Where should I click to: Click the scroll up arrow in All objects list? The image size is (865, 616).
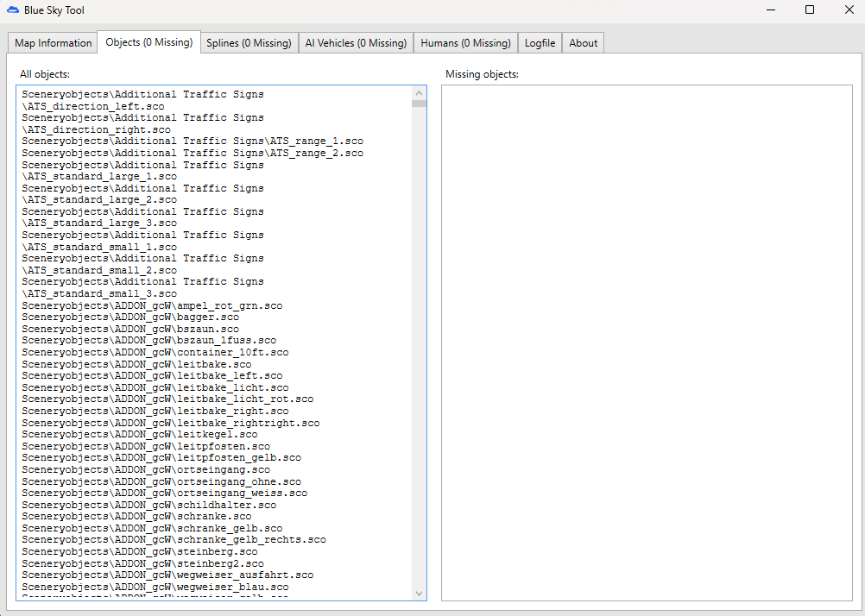(x=420, y=92)
